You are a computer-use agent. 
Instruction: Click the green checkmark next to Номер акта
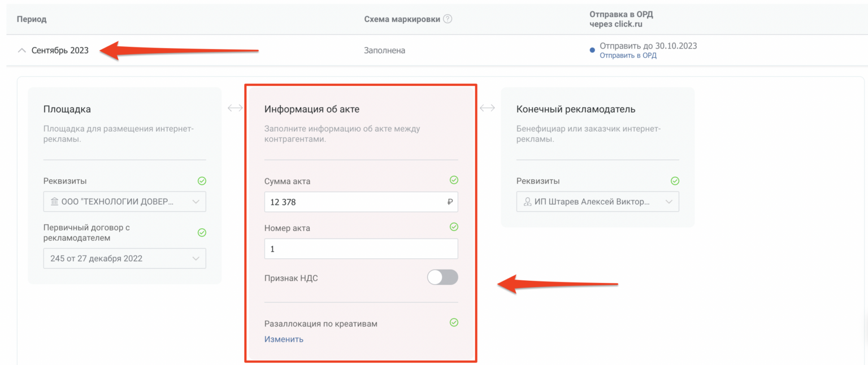coord(454,227)
